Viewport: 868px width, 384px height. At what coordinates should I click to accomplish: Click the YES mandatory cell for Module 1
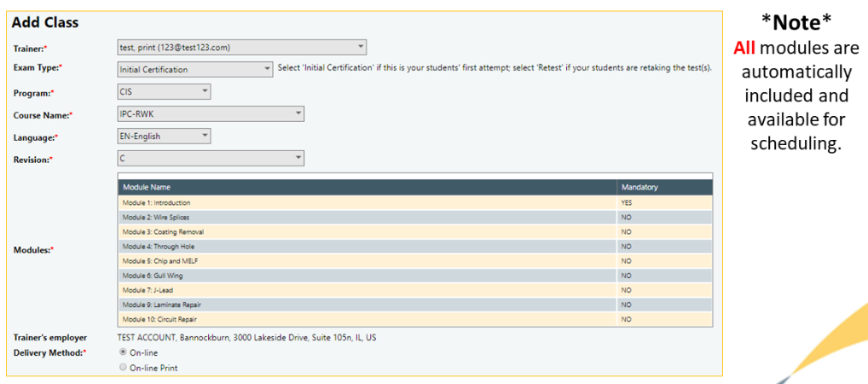pos(628,203)
